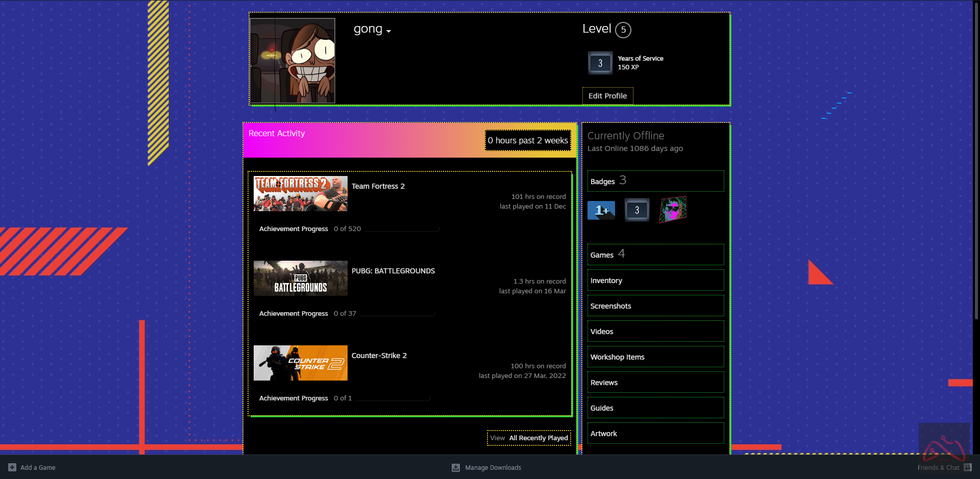The height and width of the screenshot is (479, 980).
Task: Click the level 5 circle badge
Action: click(623, 30)
